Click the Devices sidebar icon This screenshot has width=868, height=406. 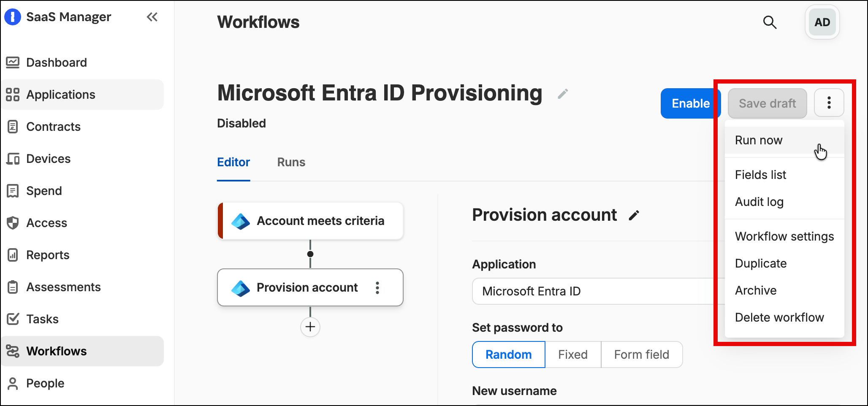pos(13,159)
